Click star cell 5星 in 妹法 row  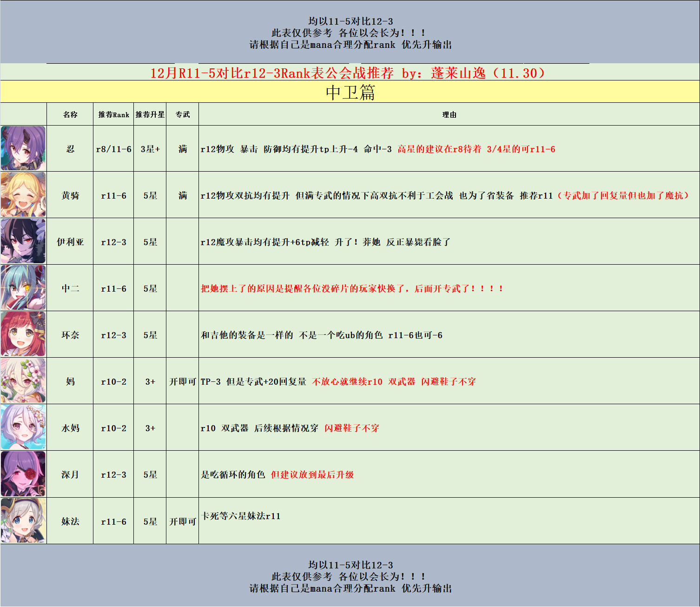150,521
